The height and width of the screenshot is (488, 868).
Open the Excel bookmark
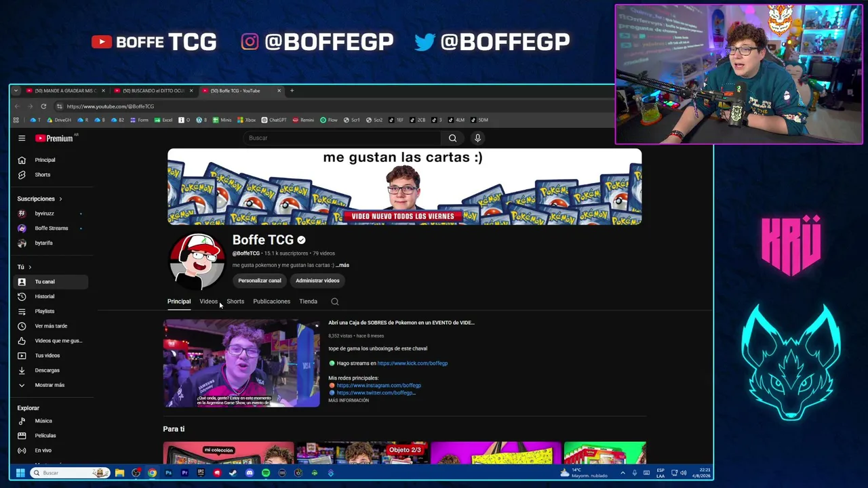(x=163, y=120)
